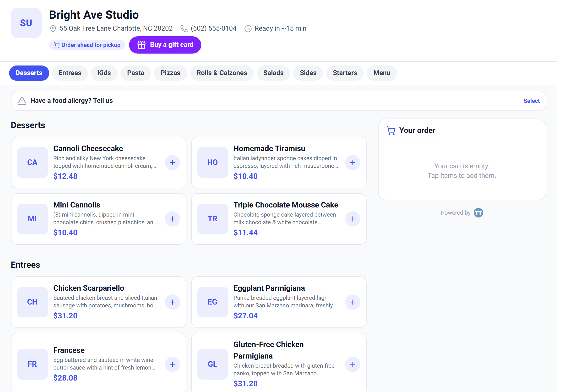564x392 pixels.
Task: Add Cannoli Cheesecake to order with plus
Action: click(x=172, y=162)
